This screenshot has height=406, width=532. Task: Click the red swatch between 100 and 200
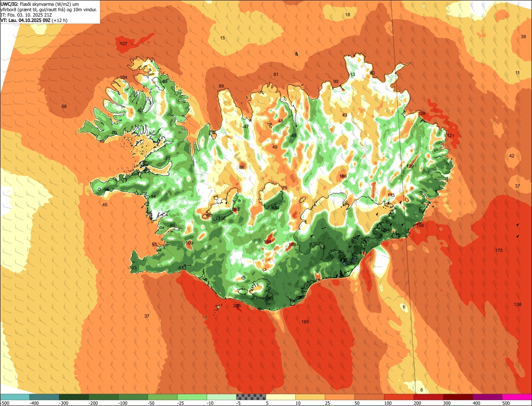[x=399, y=397]
